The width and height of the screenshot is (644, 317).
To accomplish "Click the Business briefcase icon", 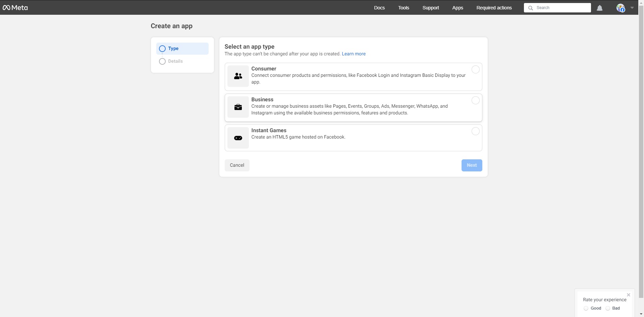I will pyautogui.click(x=238, y=107).
